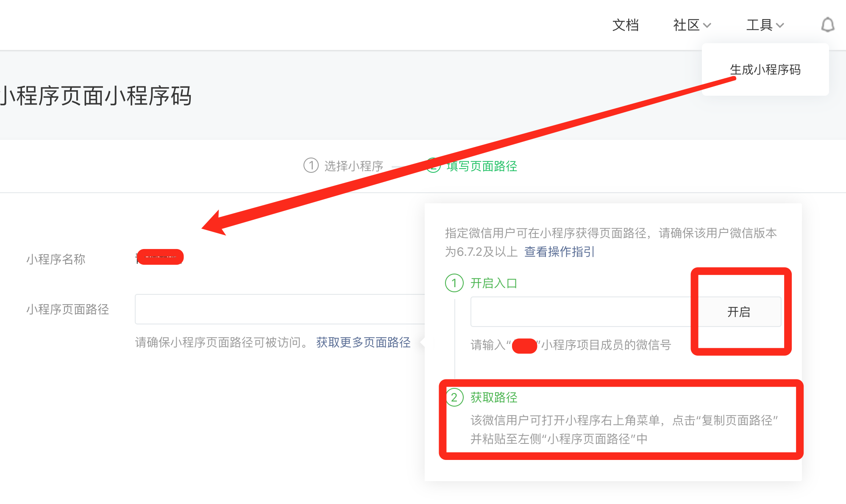Click the notification bell icon
846x504 pixels.
point(827,25)
